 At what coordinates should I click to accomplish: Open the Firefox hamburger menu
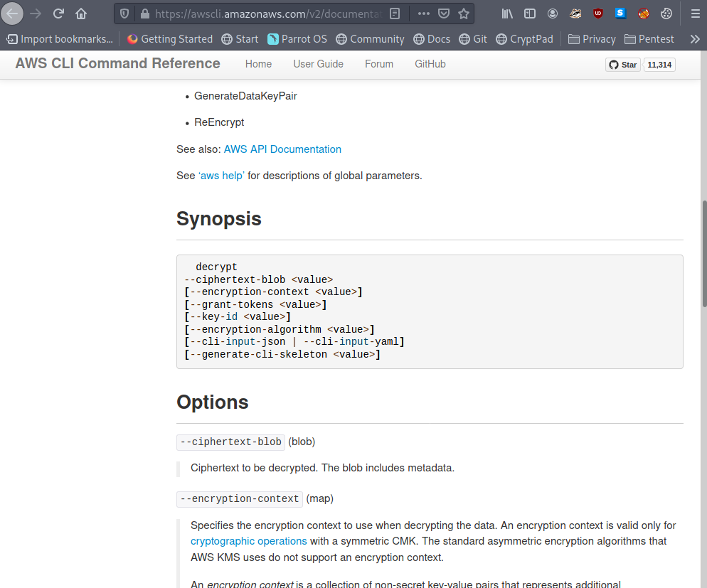click(x=695, y=14)
